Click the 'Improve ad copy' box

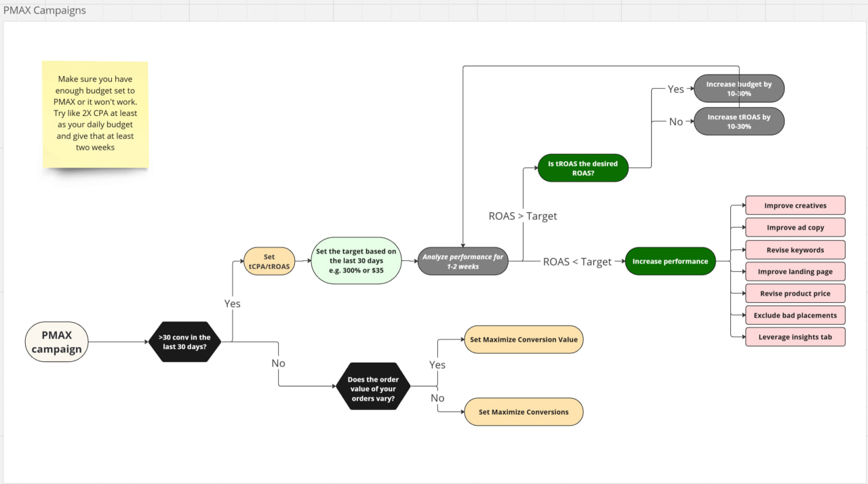coord(795,228)
